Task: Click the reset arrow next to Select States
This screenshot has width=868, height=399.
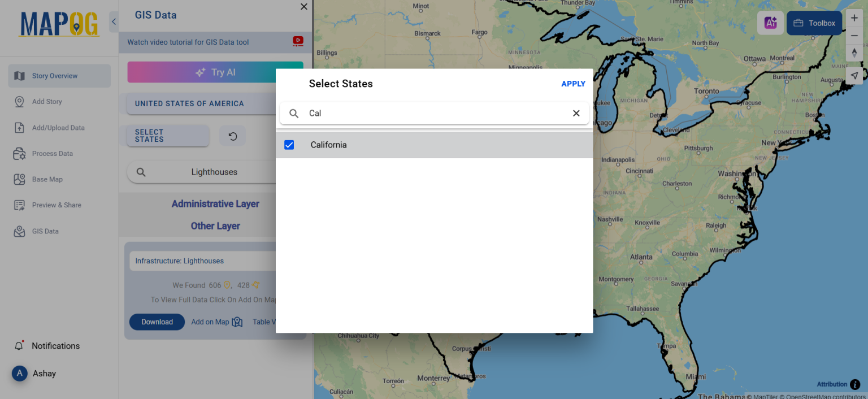Action: click(232, 136)
